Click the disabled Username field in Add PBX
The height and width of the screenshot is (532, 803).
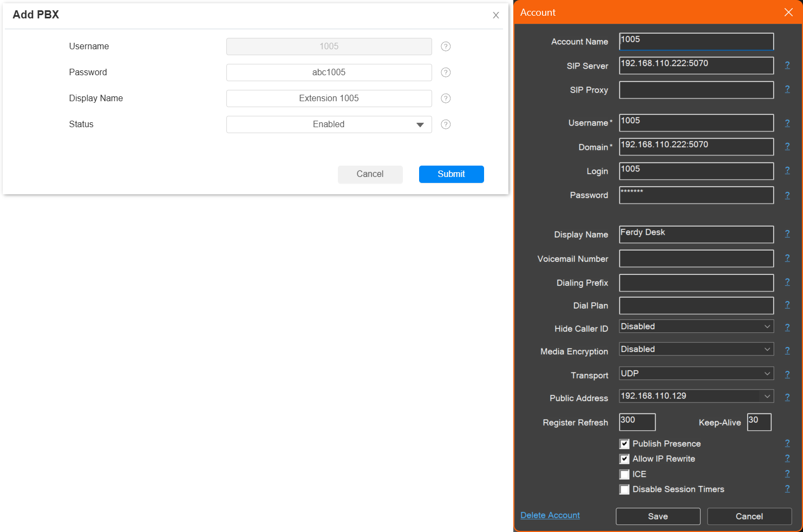point(329,47)
